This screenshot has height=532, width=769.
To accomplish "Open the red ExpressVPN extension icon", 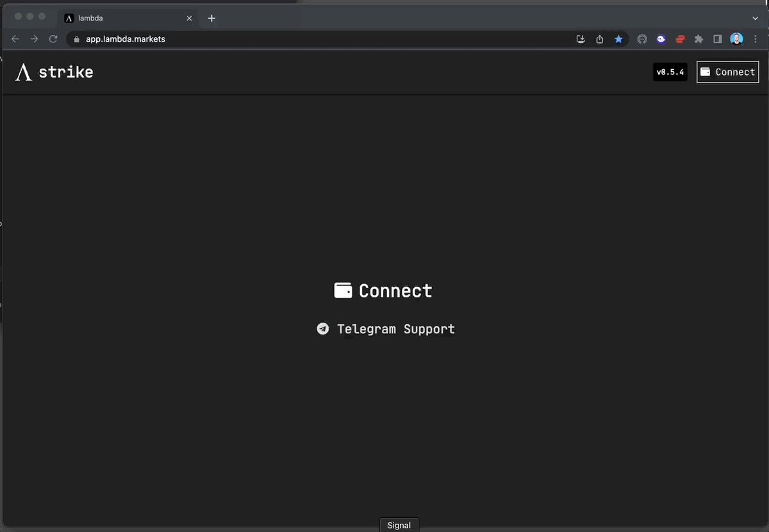I will (681, 39).
